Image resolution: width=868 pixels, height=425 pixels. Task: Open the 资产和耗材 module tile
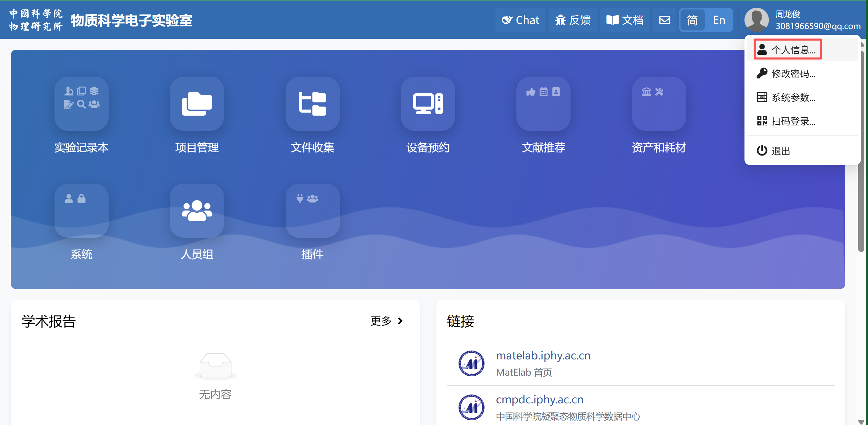click(x=659, y=104)
